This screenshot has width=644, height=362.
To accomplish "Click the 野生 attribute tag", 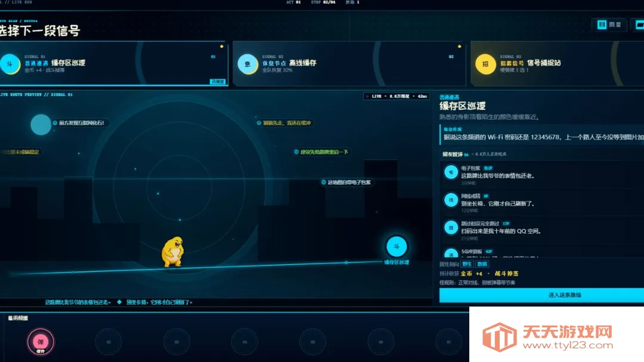I will tap(467, 264).
